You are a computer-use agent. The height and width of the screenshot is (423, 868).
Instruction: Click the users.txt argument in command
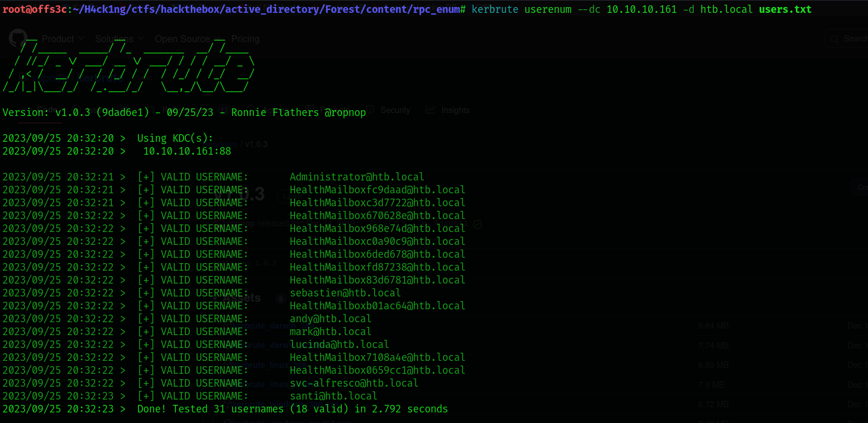[785, 9]
